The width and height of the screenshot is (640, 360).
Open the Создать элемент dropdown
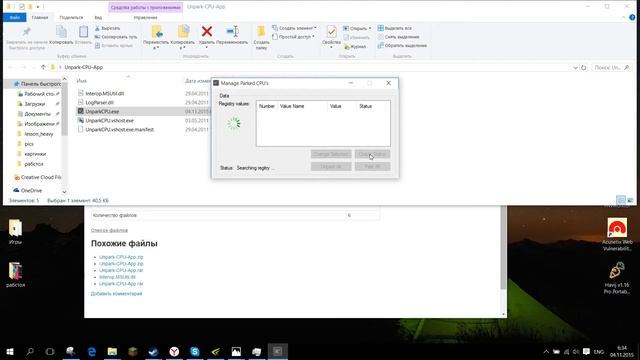point(294,28)
